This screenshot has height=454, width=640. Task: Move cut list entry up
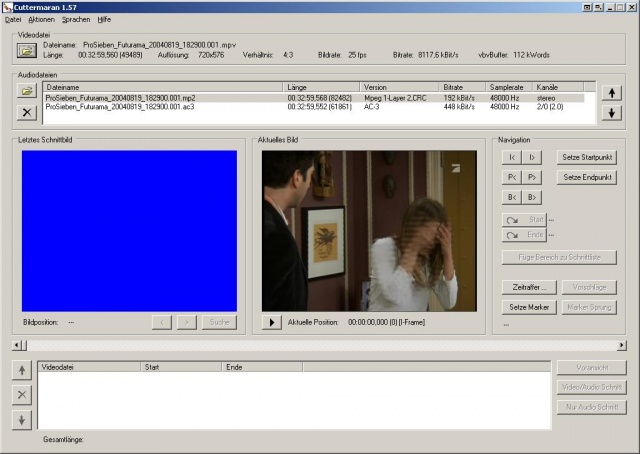23,370
